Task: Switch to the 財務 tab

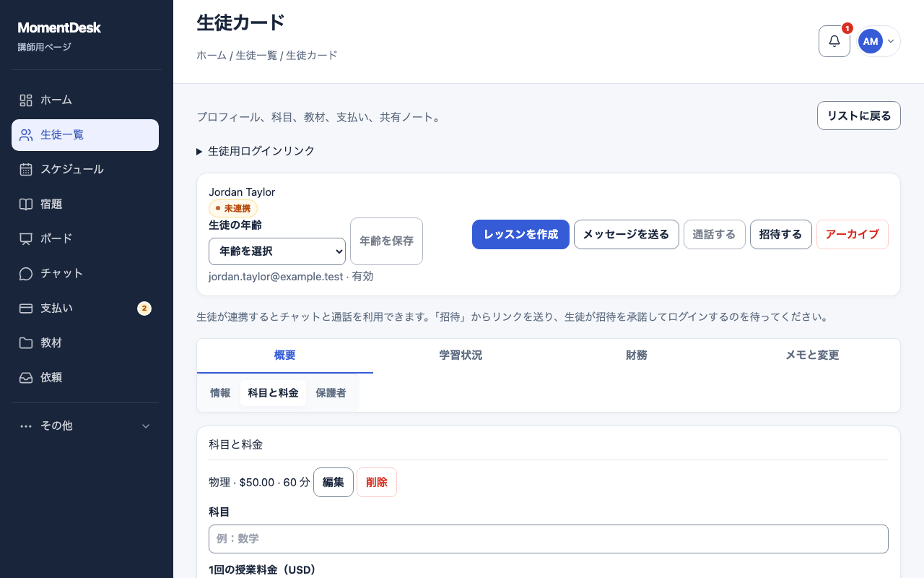Action: coord(637,355)
